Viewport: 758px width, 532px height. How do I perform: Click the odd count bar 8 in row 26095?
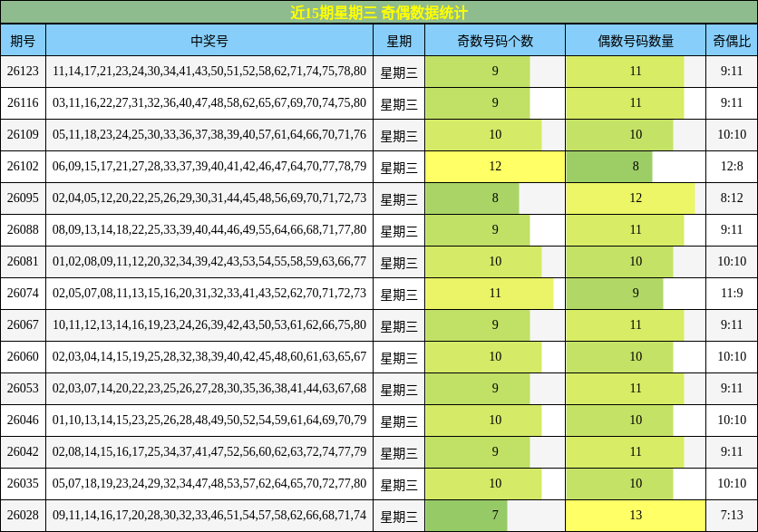pos(472,198)
